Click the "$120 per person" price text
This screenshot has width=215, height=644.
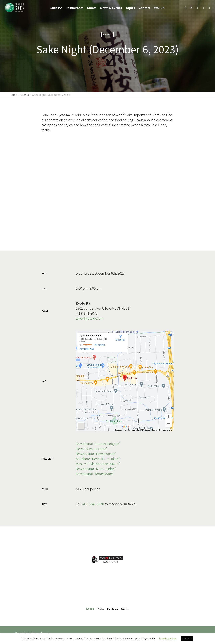[88, 489]
